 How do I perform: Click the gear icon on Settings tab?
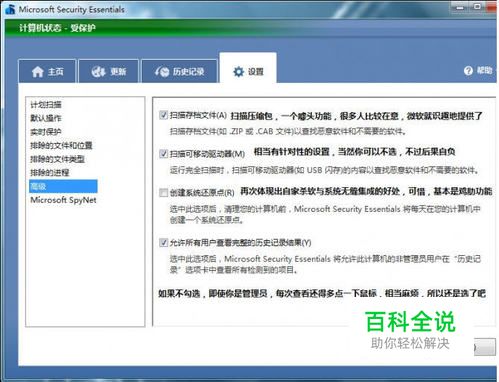tap(238, 72)
